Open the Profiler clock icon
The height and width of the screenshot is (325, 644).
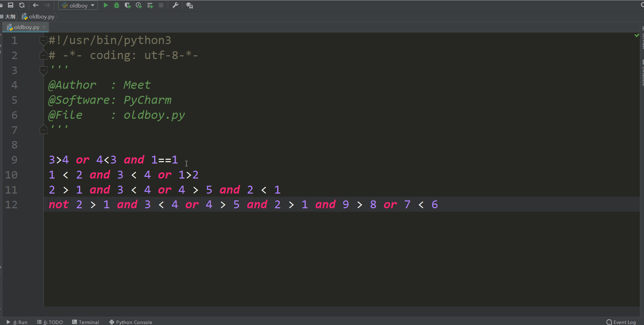pyautogui.click(x=139, y=5)
